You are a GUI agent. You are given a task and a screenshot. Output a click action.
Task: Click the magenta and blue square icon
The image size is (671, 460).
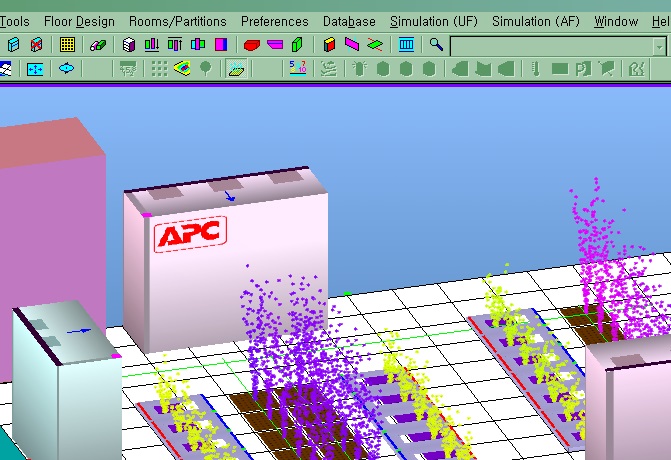click(x=221, y=45)
